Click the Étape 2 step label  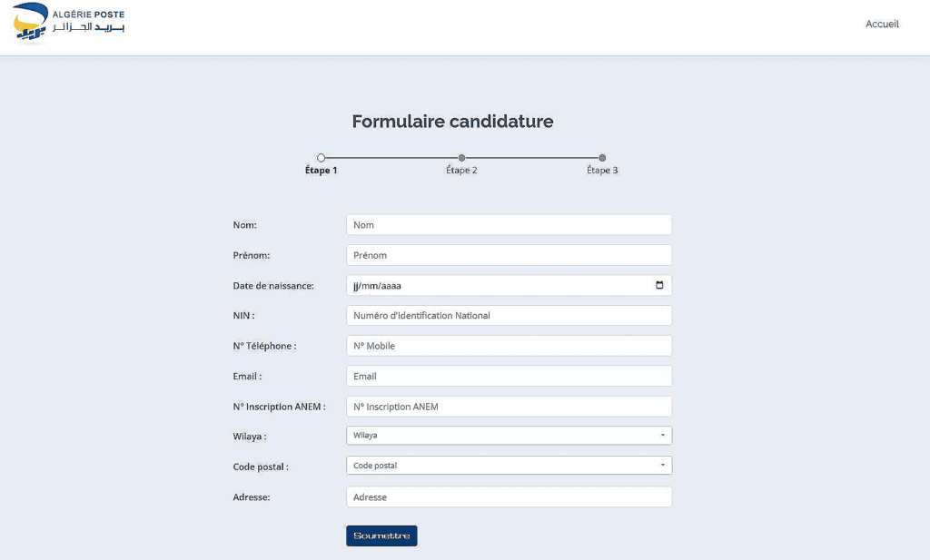tap(461, 170)
